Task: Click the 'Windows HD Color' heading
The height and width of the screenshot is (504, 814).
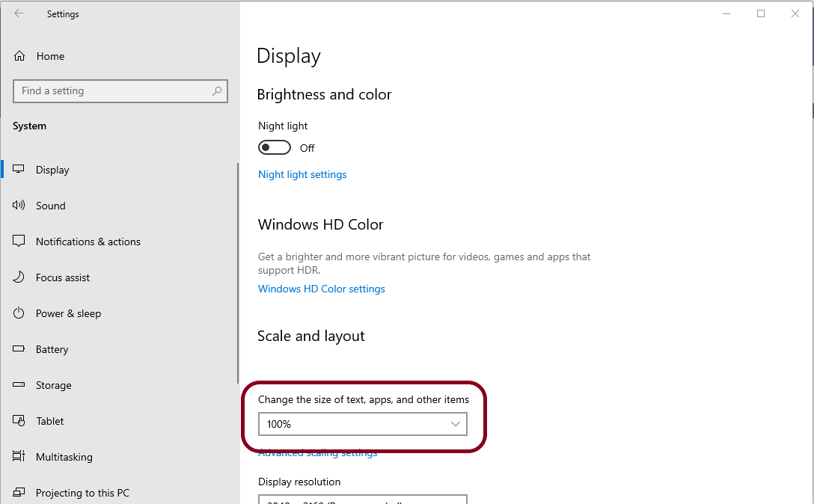Action: coord(320,224)
